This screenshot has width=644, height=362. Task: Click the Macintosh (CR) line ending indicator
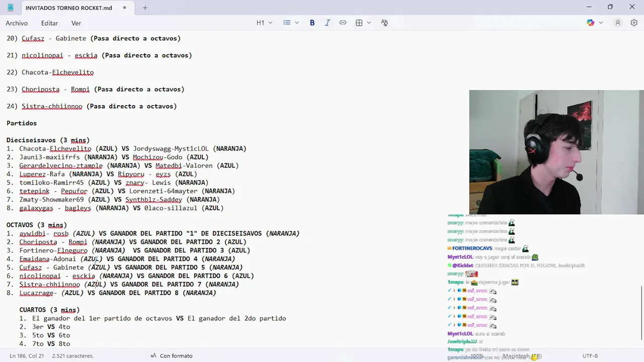point(522,355)
